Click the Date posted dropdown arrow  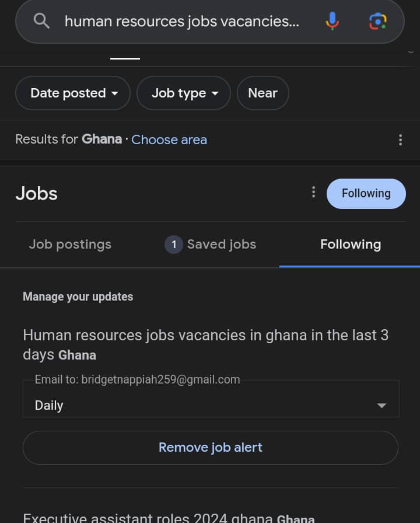[x=115, y=94]
